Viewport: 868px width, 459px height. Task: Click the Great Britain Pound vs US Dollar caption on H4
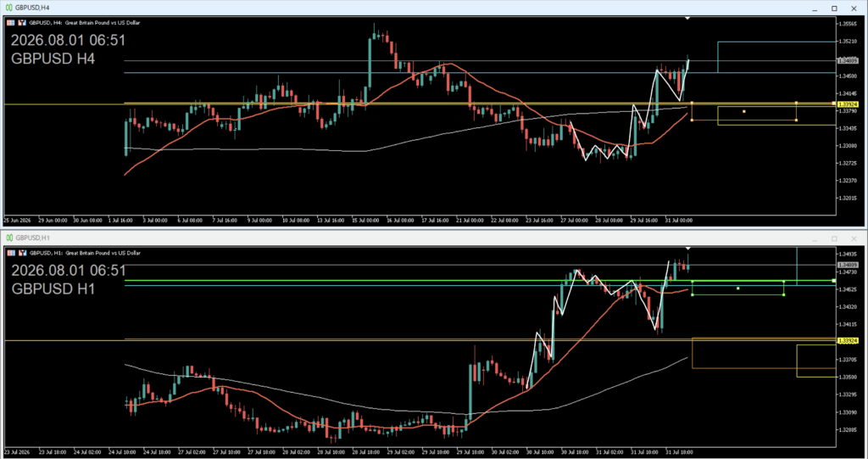pos(103,23)
